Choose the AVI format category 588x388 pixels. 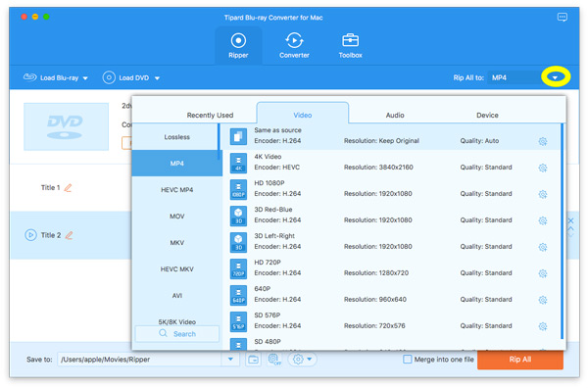coord(177,295)
